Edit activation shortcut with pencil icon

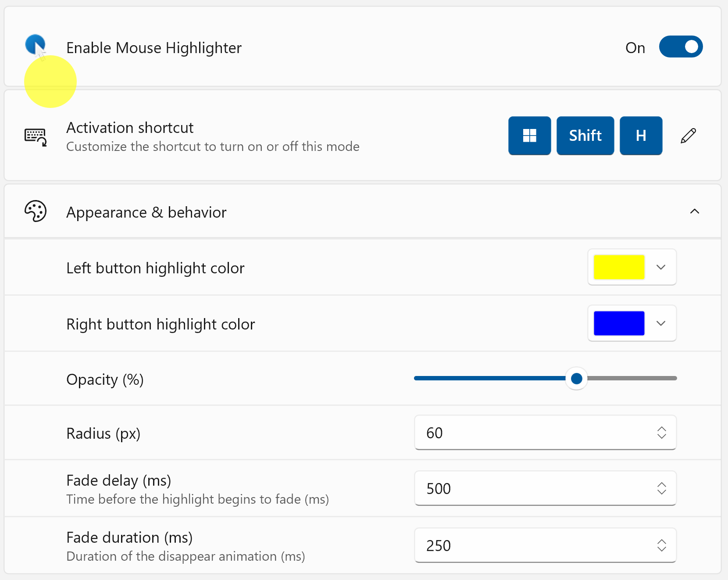pyautogui.click(x=688, y=136)
